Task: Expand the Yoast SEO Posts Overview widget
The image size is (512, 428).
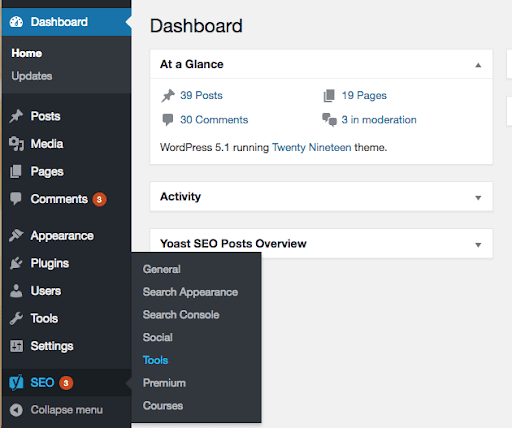Action: (478, 245)
